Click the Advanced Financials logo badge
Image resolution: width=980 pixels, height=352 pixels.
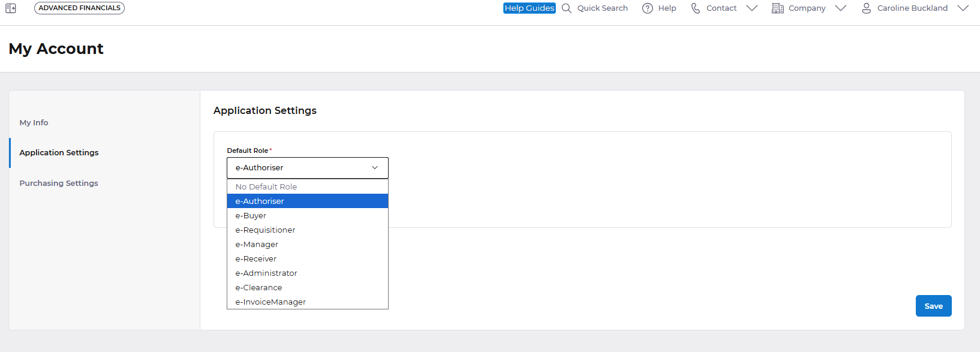pos(79,8)
